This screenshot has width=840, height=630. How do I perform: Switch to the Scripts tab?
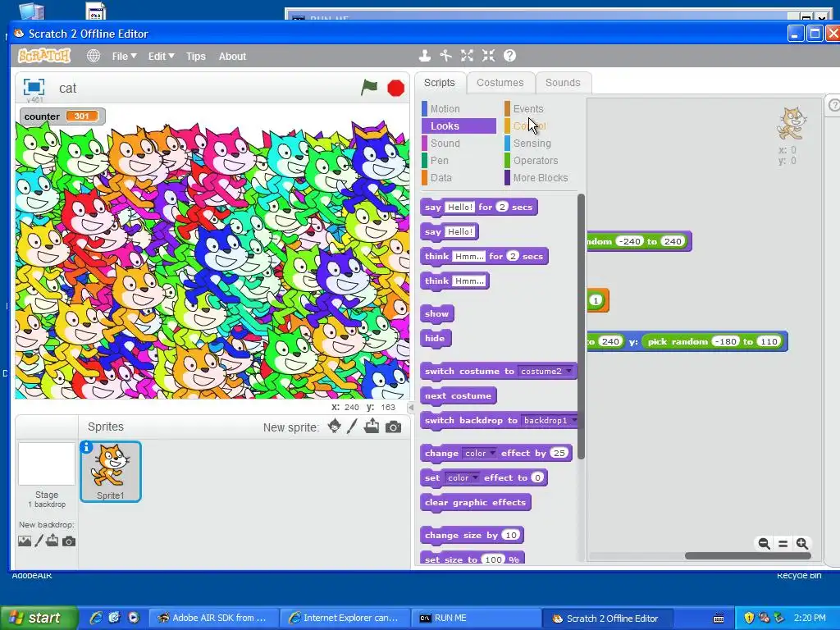click(x=440, y=83)
